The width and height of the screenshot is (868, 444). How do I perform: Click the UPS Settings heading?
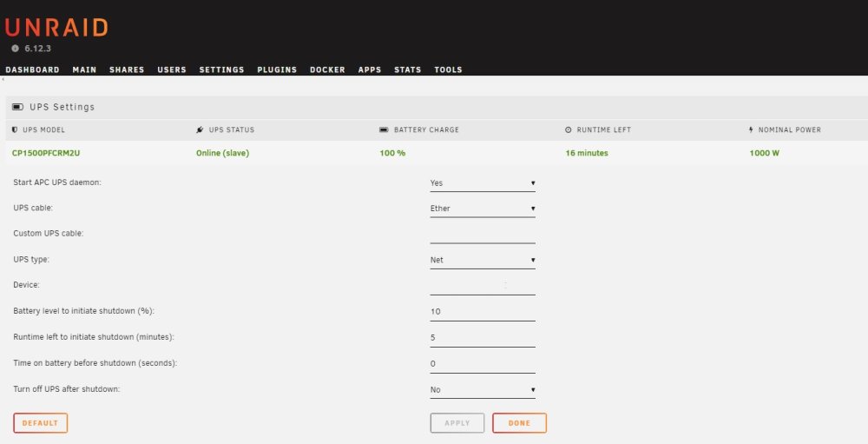coord(62,107)
